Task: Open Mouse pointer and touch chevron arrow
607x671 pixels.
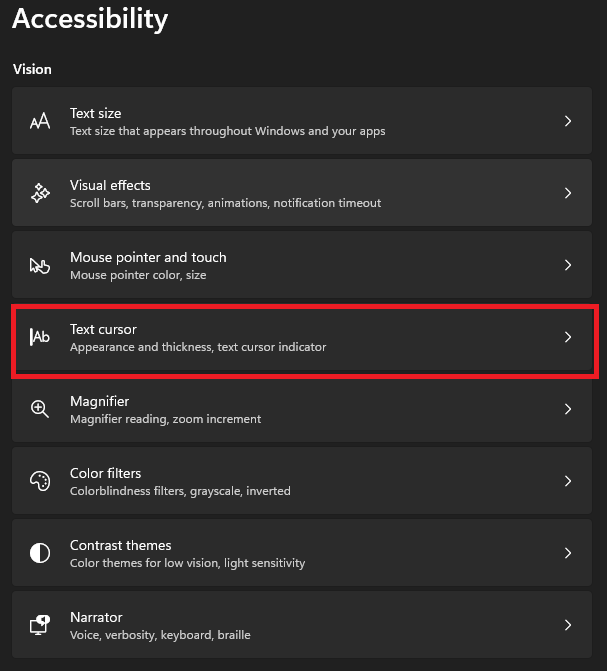Action: tap(568, 265)
